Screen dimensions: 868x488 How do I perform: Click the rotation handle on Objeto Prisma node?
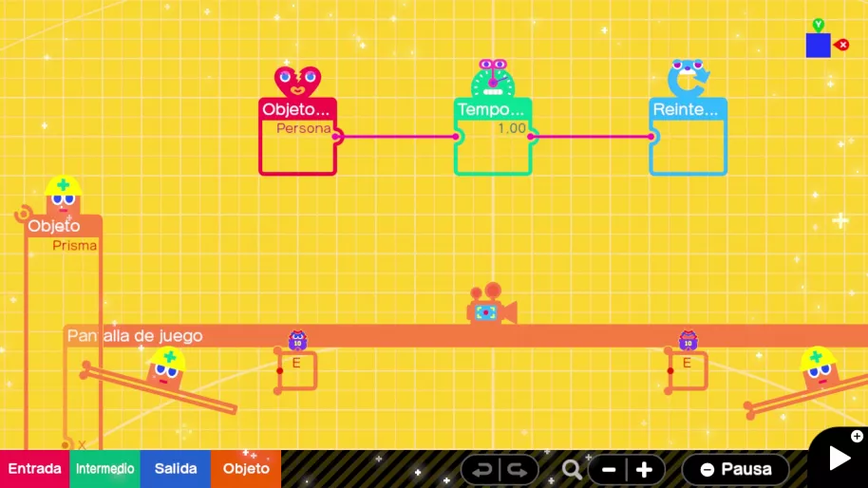(x=23, y=214)
